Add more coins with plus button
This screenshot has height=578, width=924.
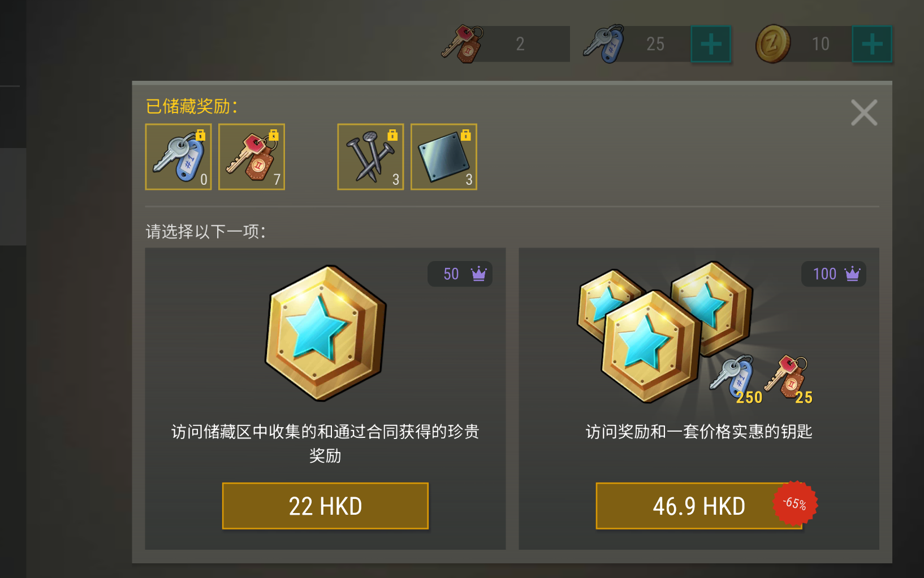[872, 44]
